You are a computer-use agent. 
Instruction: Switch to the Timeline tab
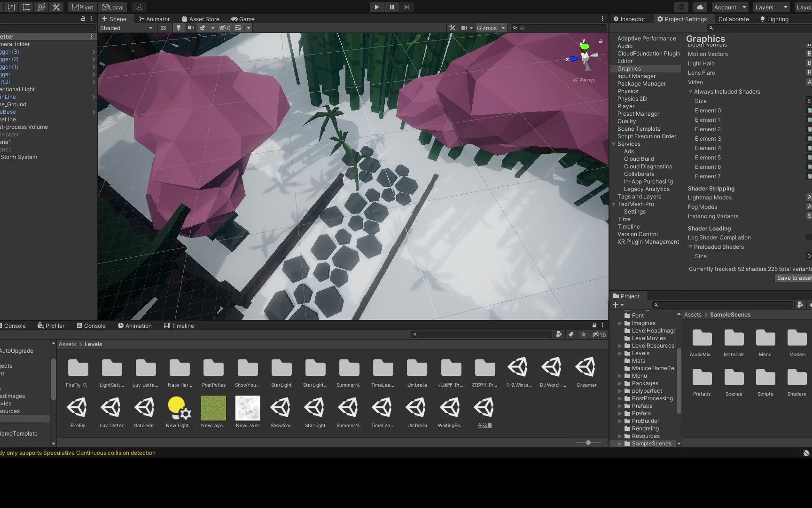coord(179,325)
